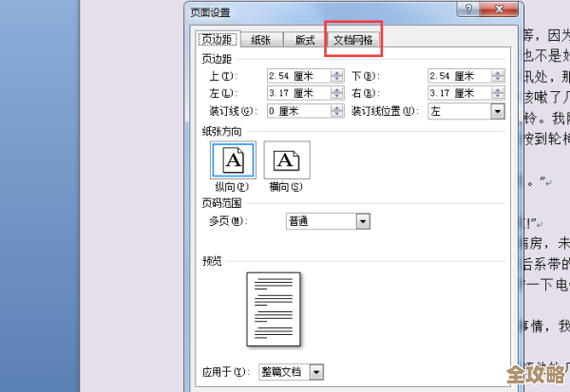Image resolution: width=570 pixels, height=392 pixels.
Task: Switch to the 纸张 tab
Action: pyautogui.click(x=261, y=40)
